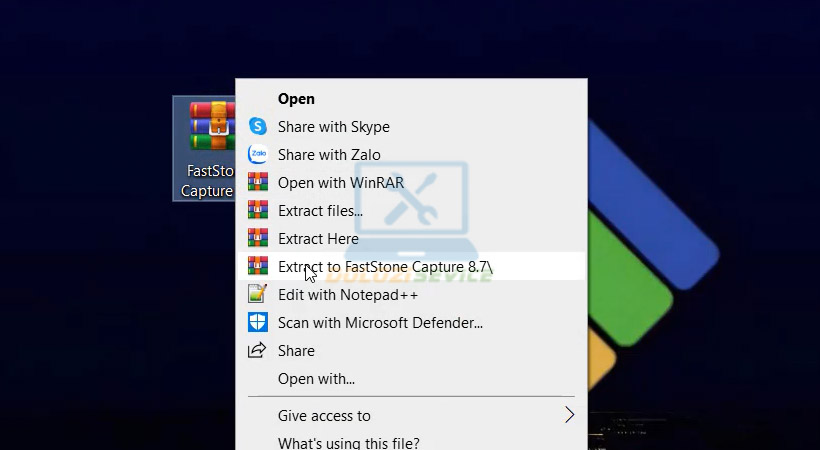Click the Zalo icon in context menu

258,155
